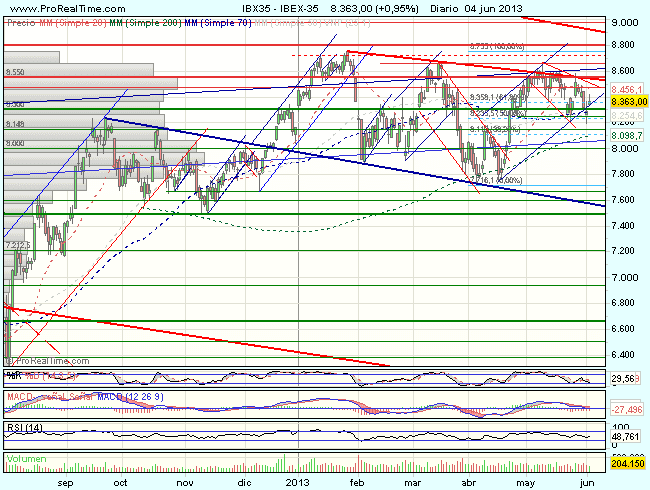Click the yellow 8.363,00 current price tag

tap(628, 101)
